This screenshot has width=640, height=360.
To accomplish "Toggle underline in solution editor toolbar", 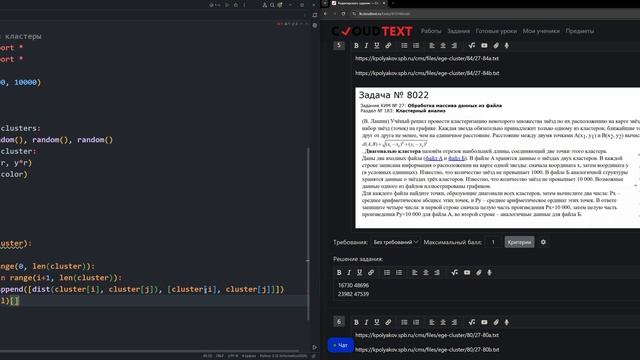I will [x=360, y=273].
